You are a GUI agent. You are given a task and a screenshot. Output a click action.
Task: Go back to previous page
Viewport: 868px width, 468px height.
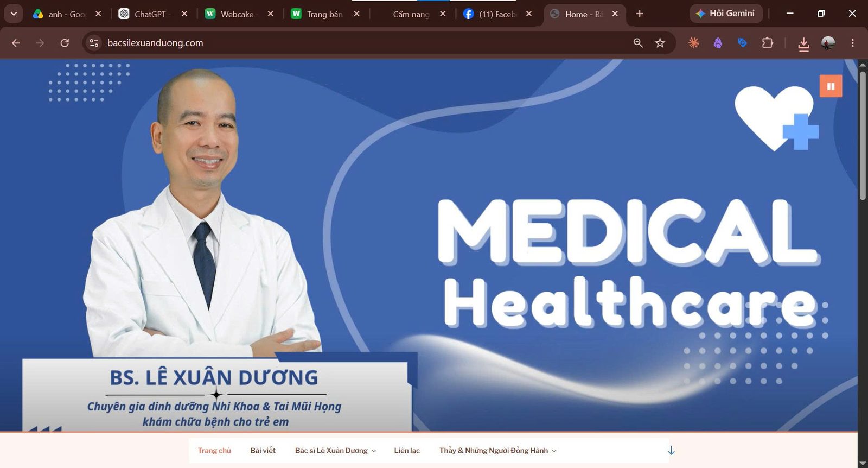[16, 43]
